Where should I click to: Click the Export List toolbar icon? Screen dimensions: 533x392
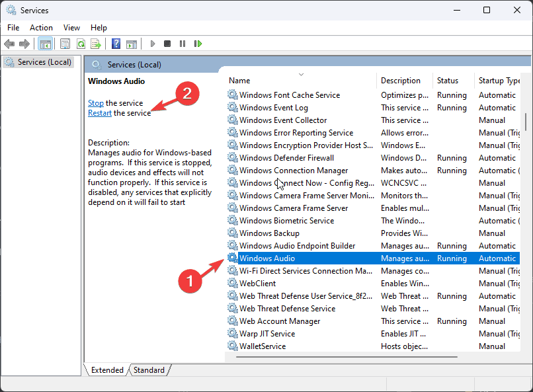pyautogui.click(x=96, y=44)
